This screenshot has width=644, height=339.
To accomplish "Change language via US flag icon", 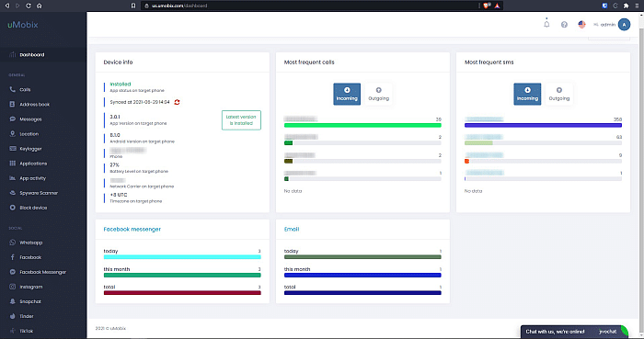I will [x=581, y=25].
